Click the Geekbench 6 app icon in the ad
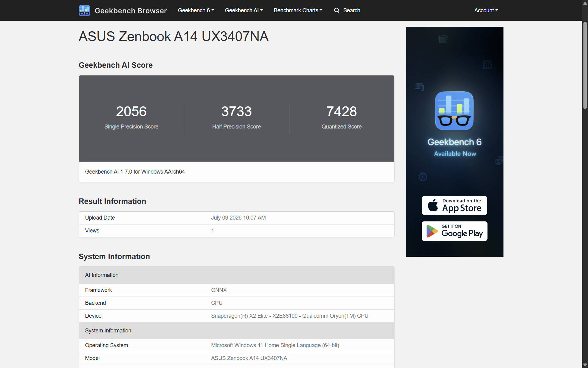 [x=454, y=111]
